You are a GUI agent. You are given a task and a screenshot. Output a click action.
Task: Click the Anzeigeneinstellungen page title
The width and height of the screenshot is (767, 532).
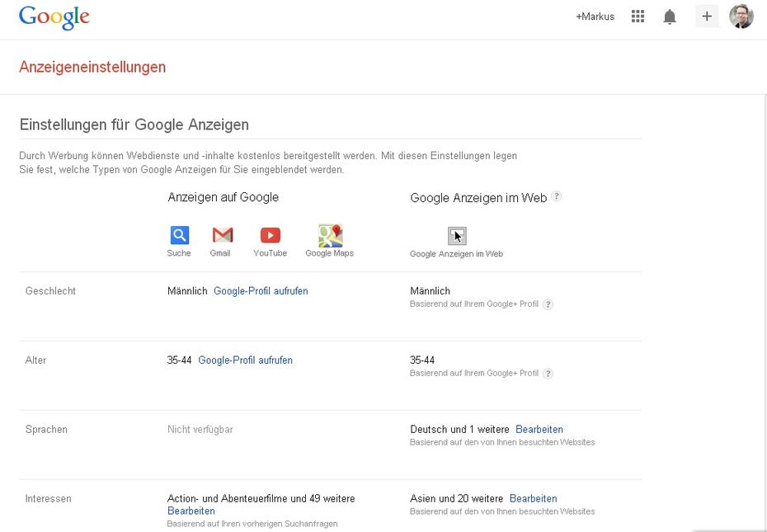(x=92, y=67)
